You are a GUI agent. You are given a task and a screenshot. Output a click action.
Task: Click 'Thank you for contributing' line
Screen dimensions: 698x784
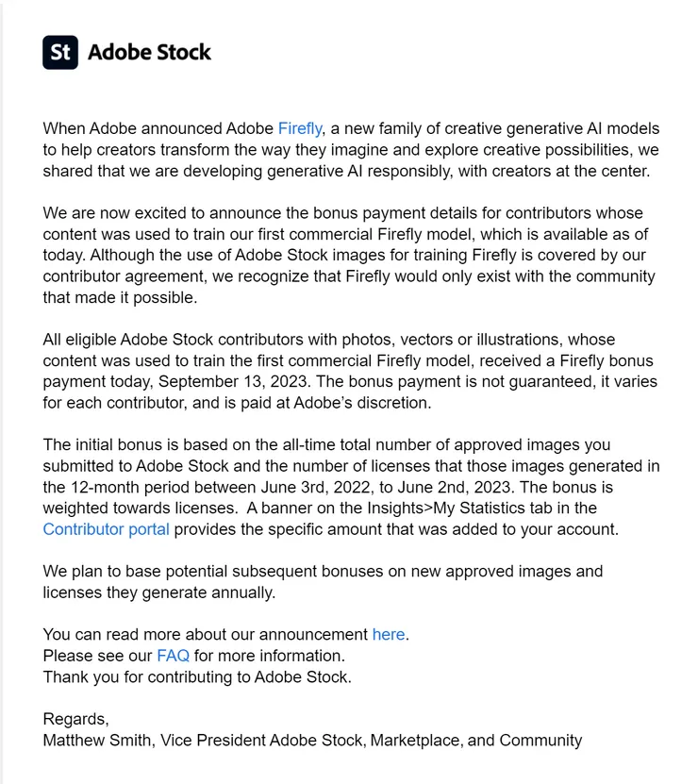(196, 677)
